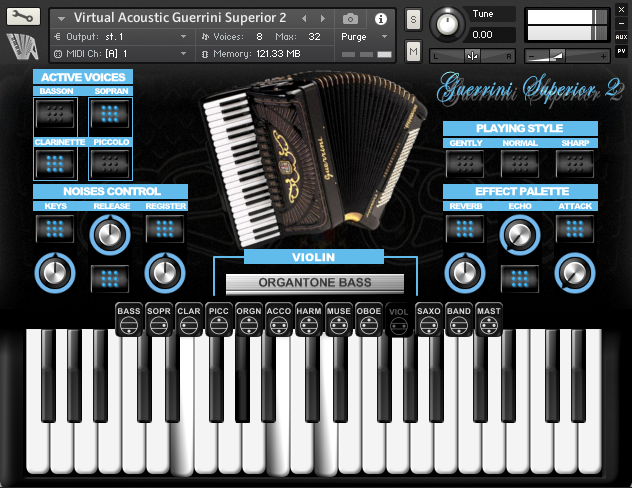Select the MUSE register switch

coord(339,319)
